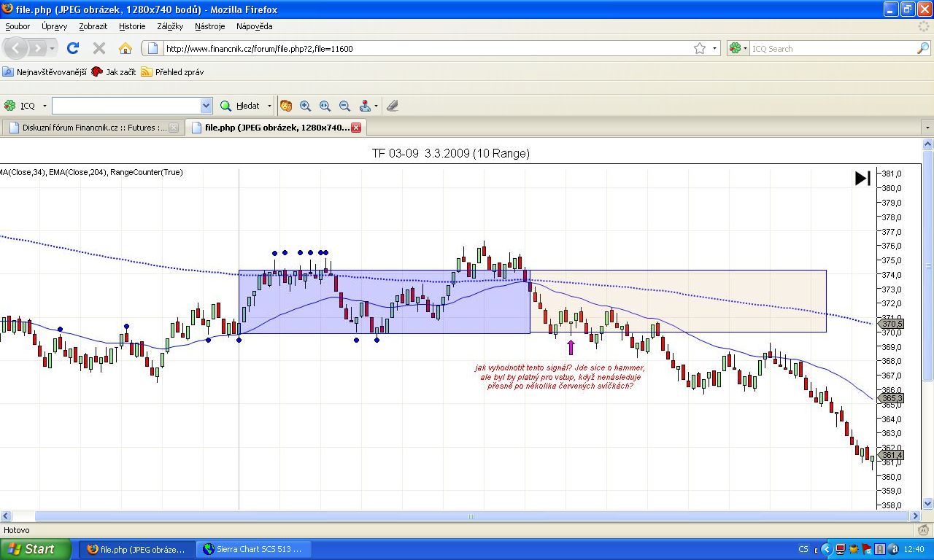Go back to the previous page
The height and width of the screenshot is (560, 934).
tap(17, 48)
